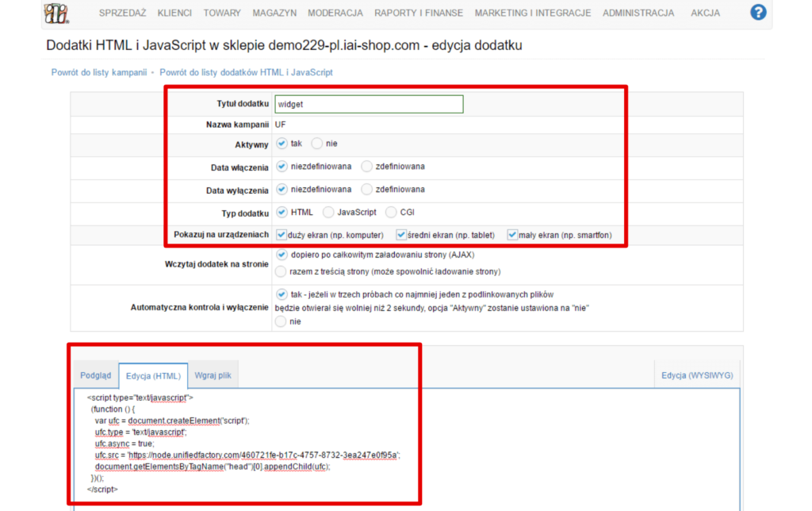Image resolution: width=812 pixels, height=511 pixels.
Task: Set Aktywny to tak
Action: [x=282, y=144]
